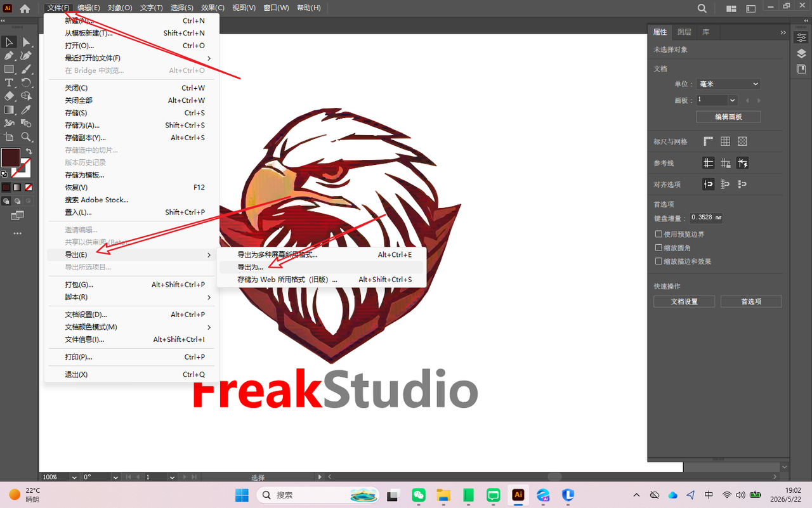The width and height of the screenshot is (812, 508).
Task: Click the Fill color swatch
Action: (x=10, y=158)
